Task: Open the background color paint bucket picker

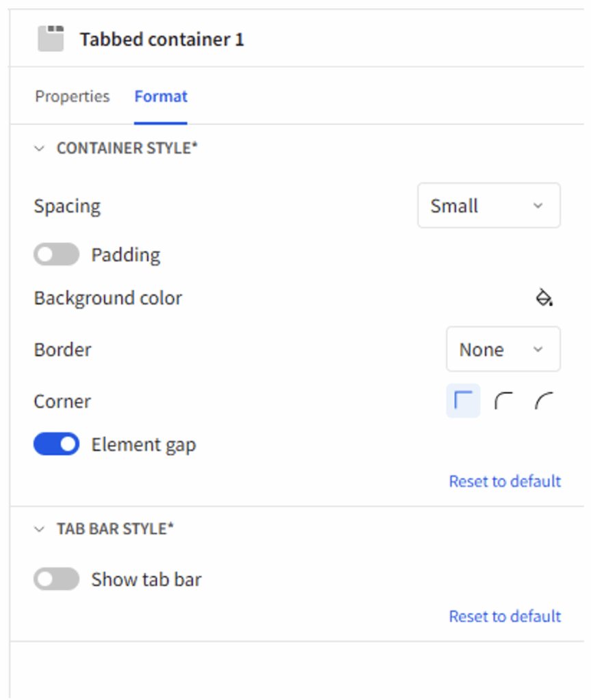Action: [x=544, y=298]
